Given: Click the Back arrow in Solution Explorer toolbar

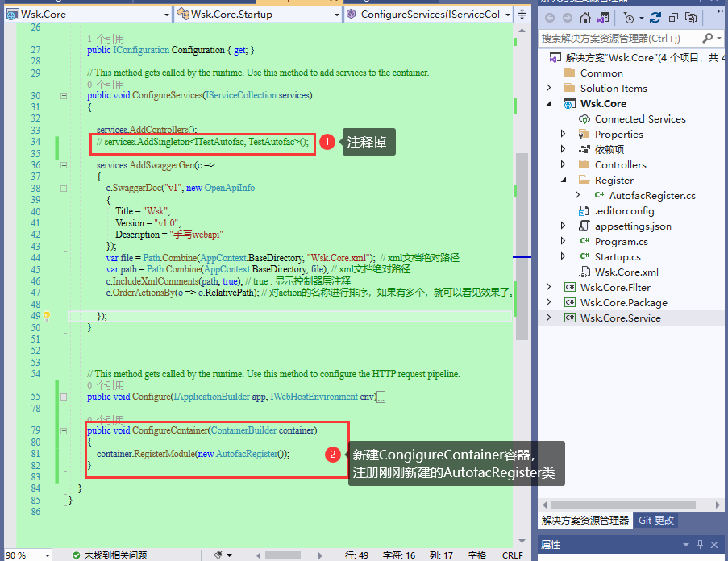Looking at the screenshot, I should 550,18.
